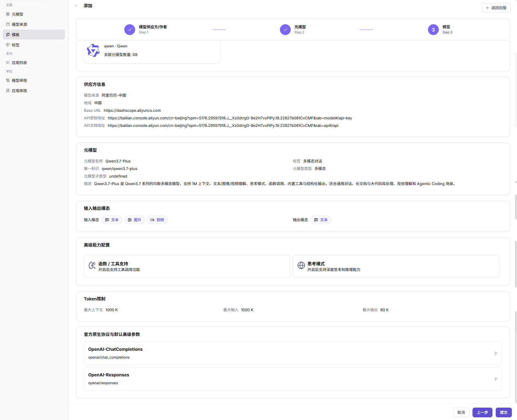Image resolution: width=517 pixels, height=420 pixels.
Task: Click the API文档地址 URL
Action: click(x=223, y=126)
